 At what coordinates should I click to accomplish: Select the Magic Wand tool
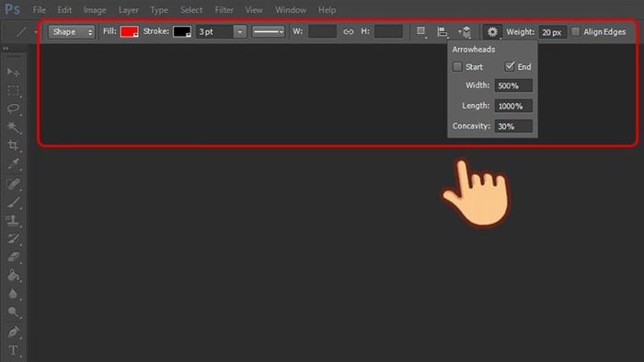(x=13, y=128)
